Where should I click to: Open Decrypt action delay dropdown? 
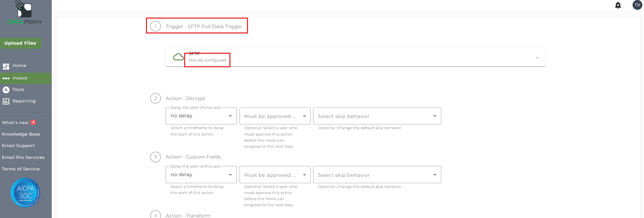201,116
